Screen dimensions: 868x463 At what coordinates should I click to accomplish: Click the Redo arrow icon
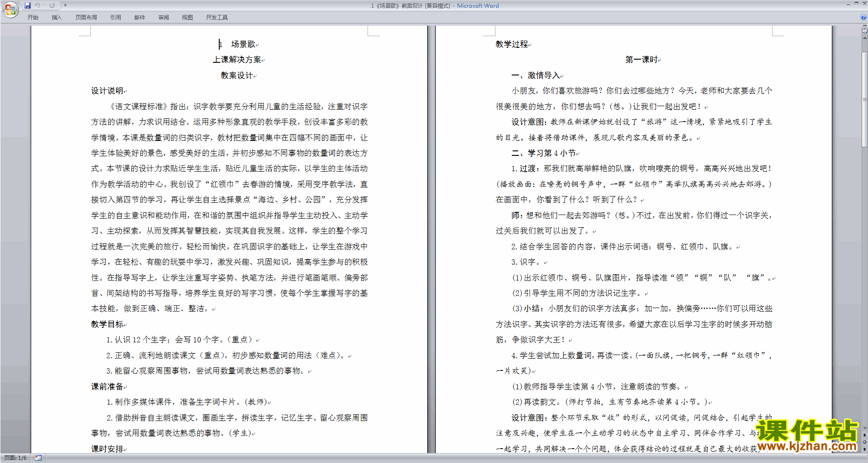(52, 5)
